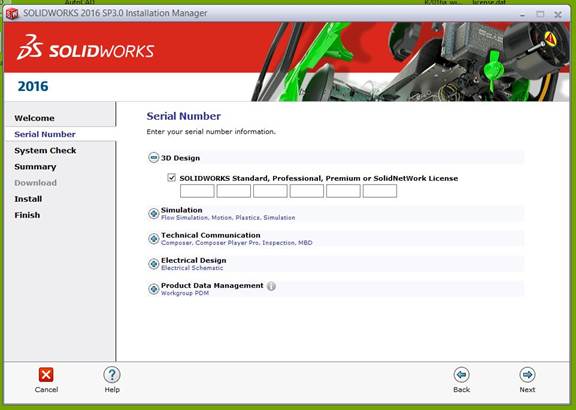Click the SOLIDWORKS app icon in title bar

coord(12,14)
